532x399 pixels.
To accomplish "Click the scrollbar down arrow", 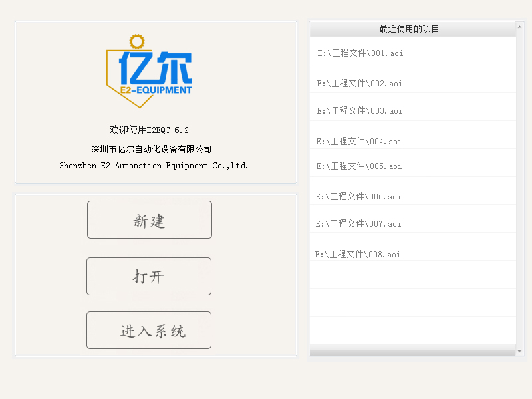I will pyautogui.click(x=518, y=352).
